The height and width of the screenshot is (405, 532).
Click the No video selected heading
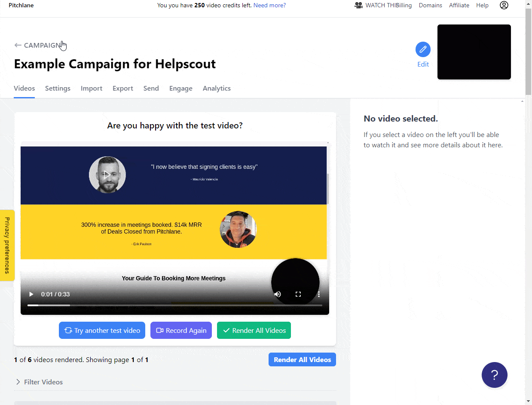(401, 119)
